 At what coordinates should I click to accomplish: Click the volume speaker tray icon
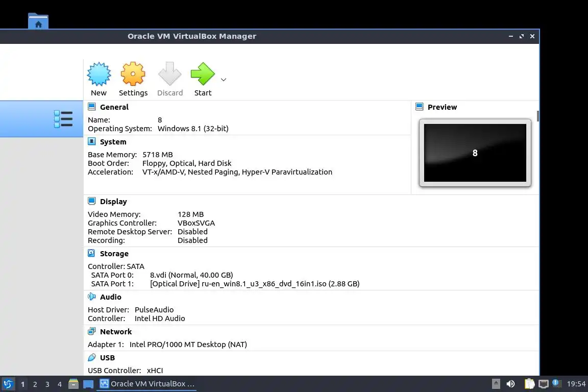[x=510, y=384]
